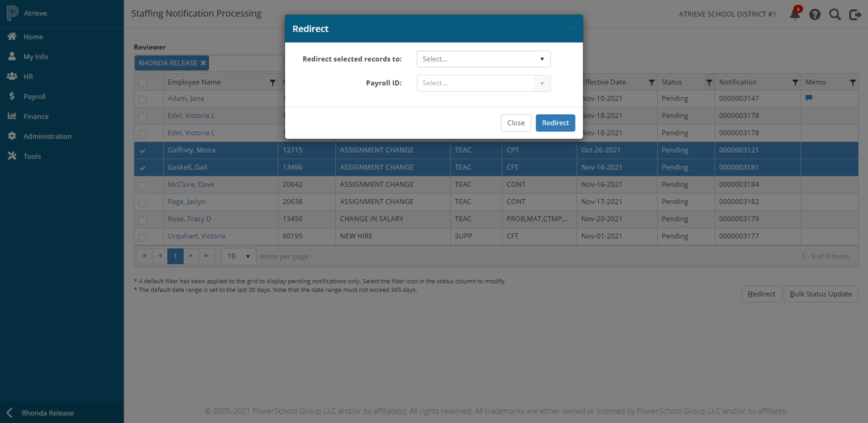Open the Status column filter icon
This screenshot has height=423, width=868.
[709, 82]
